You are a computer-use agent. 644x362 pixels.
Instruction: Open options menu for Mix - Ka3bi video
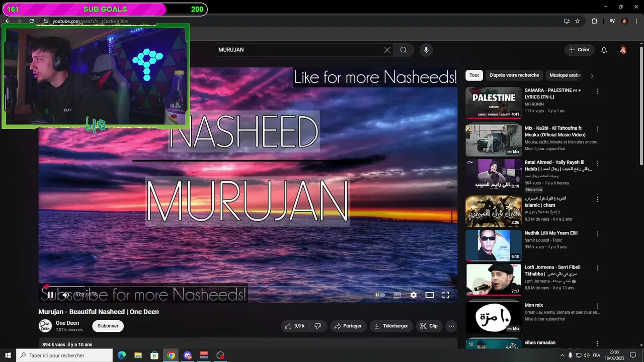tap(598, 129)
